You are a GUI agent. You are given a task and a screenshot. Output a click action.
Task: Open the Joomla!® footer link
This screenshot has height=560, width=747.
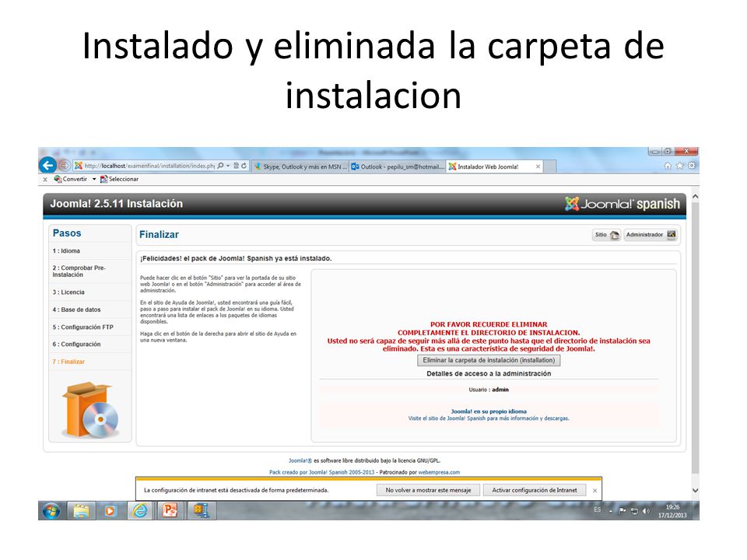point(300,460)
